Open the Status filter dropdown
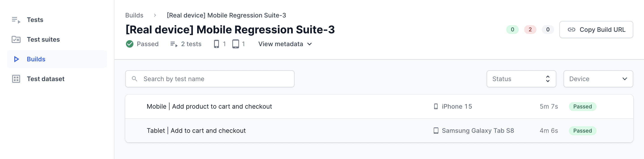The height and width of the screenshot is (159, 644). point(521,79)
